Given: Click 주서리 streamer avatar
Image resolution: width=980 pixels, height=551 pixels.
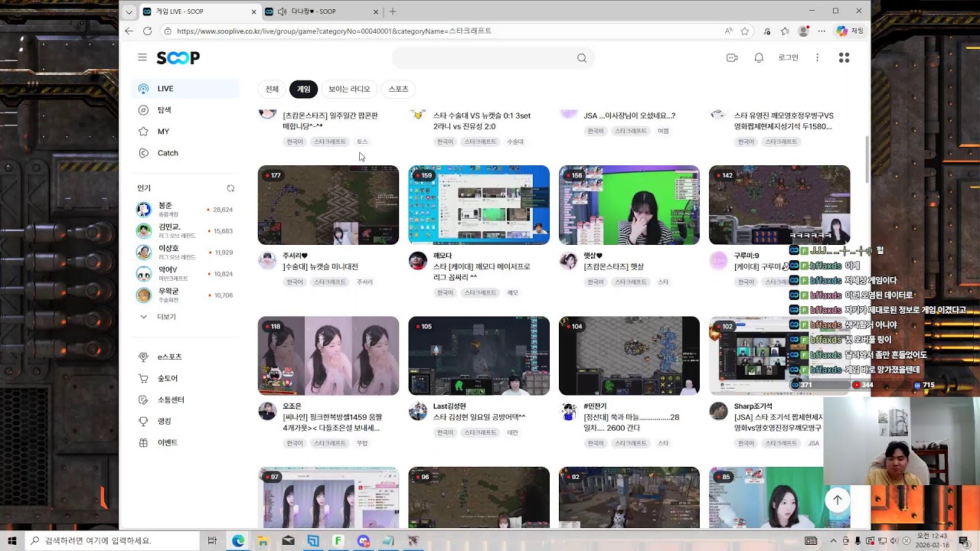Looking at the screenshot, I should [267, 261].
